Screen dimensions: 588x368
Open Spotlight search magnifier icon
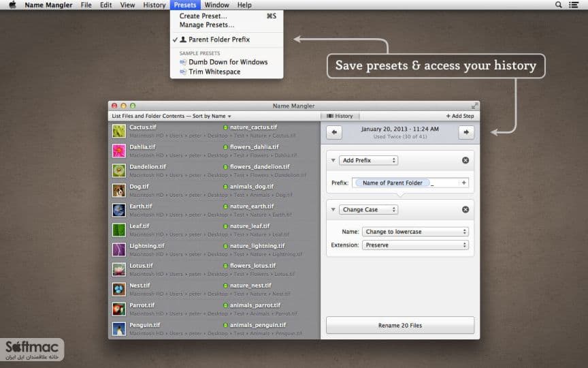pos(558,5)
